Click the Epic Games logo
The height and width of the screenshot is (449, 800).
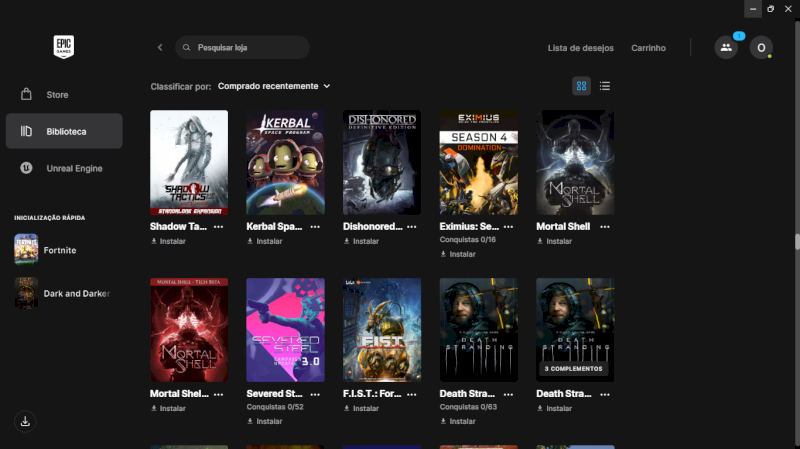[x=64, y=47]
